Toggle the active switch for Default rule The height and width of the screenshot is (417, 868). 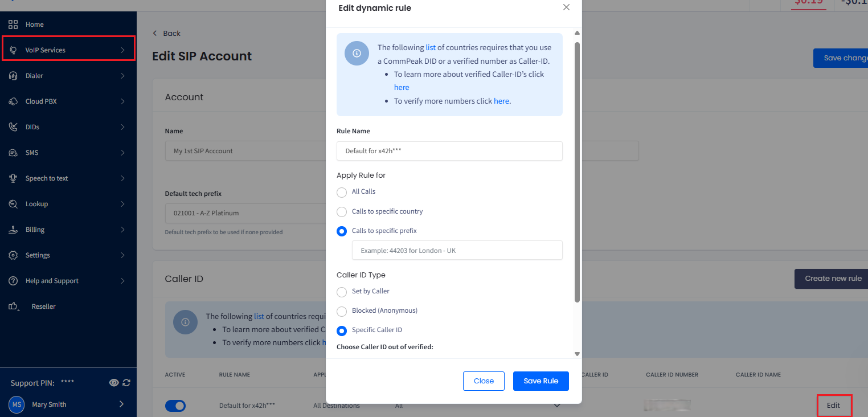(175, 406)
